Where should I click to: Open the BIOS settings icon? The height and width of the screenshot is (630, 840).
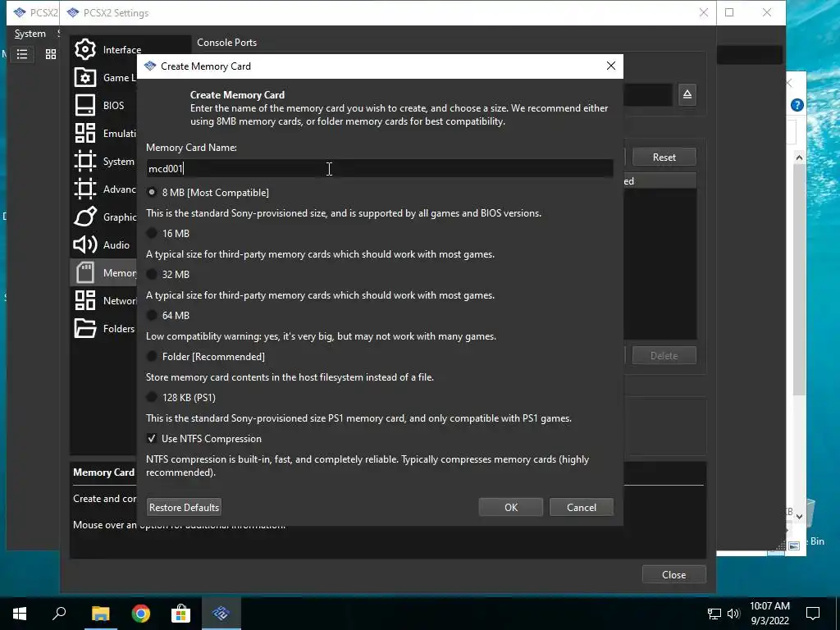click(x=85, y=105)
